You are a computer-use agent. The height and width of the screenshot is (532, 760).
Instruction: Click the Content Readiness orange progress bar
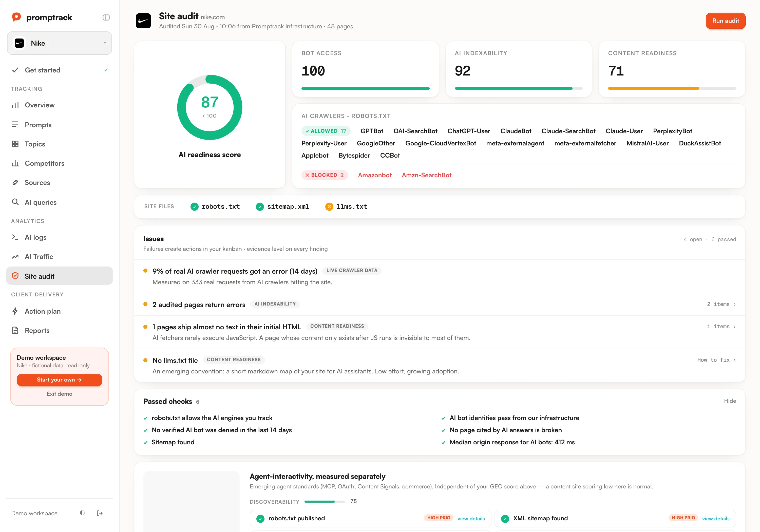point(672,88)
